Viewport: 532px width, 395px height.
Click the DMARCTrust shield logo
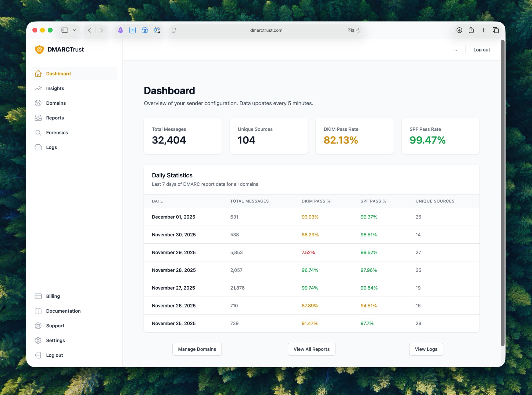(x=39, y=49)
